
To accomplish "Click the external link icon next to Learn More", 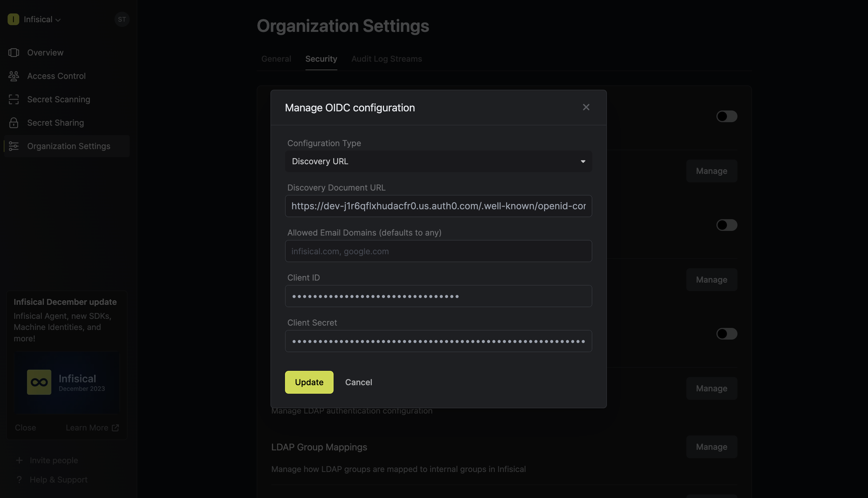I will point(115,428).
